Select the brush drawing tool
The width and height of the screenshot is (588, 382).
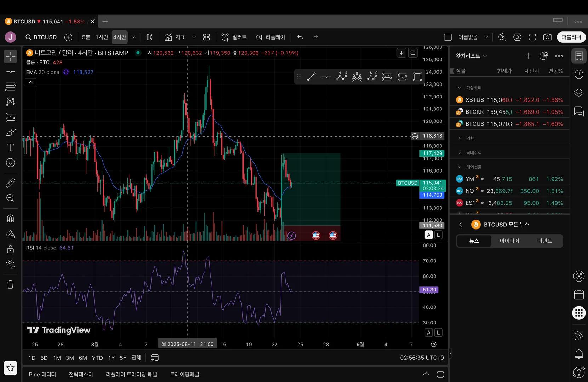[x=11, y=133]
